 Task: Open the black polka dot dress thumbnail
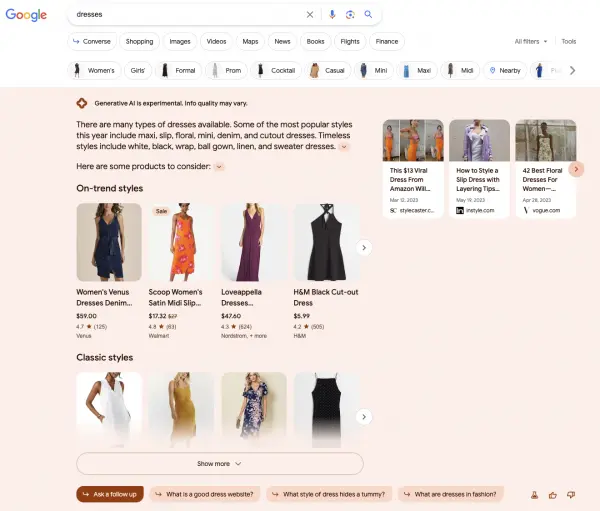coord(326,410)
